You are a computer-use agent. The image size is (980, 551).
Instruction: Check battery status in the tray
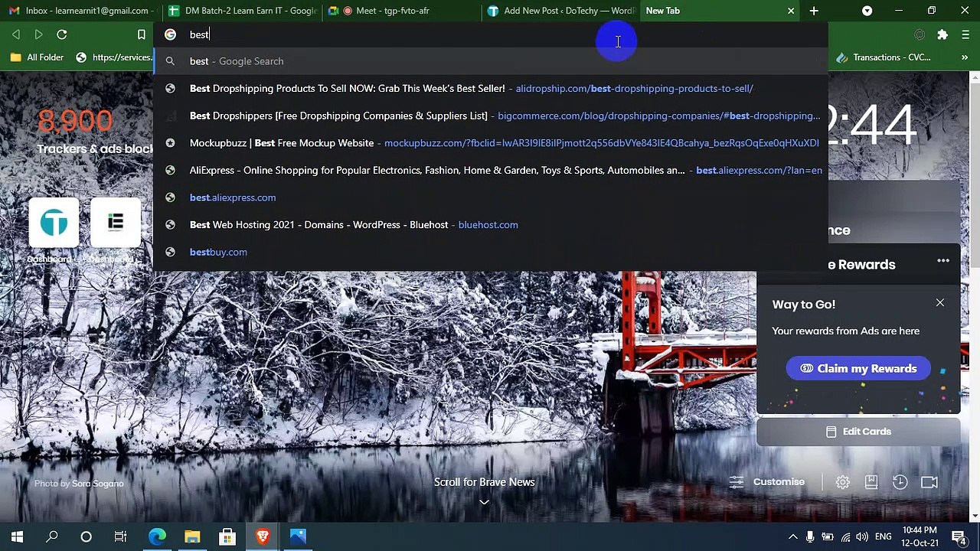pos(828,536)
